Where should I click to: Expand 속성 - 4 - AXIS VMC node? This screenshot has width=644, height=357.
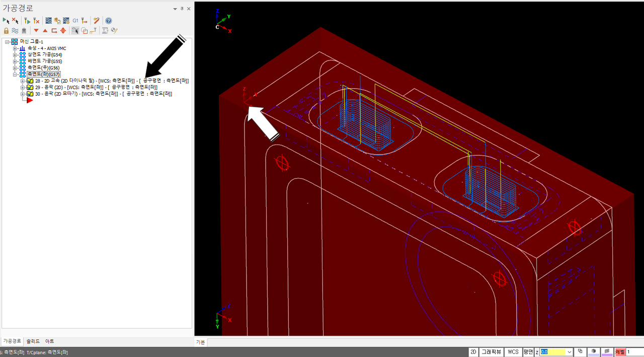[x=15, y=48]
